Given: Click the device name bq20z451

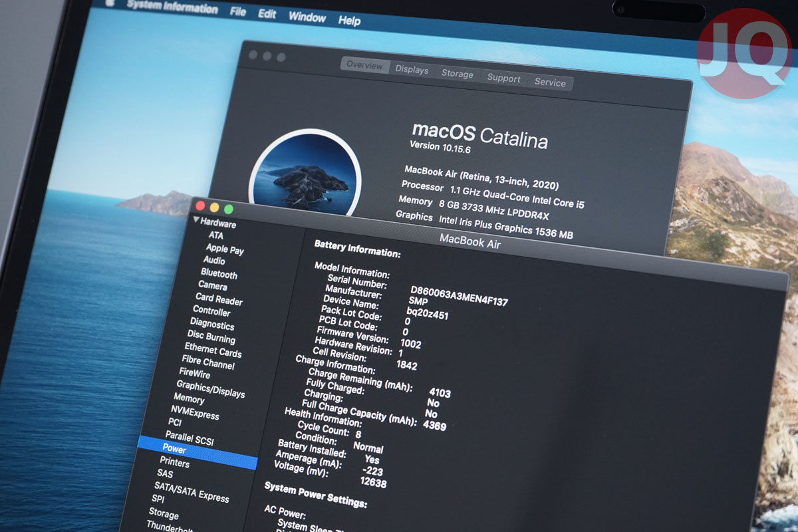Looking at the screenshot, I should pyautogui.click(x=428, y=312).
